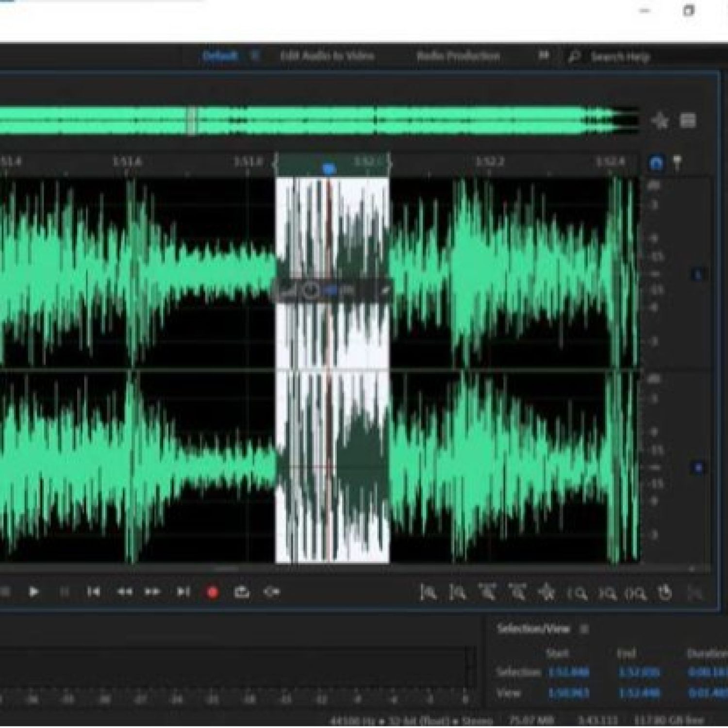The image size is (728, 728).
Task: Open the Default workspace menu
Action: 255,56
